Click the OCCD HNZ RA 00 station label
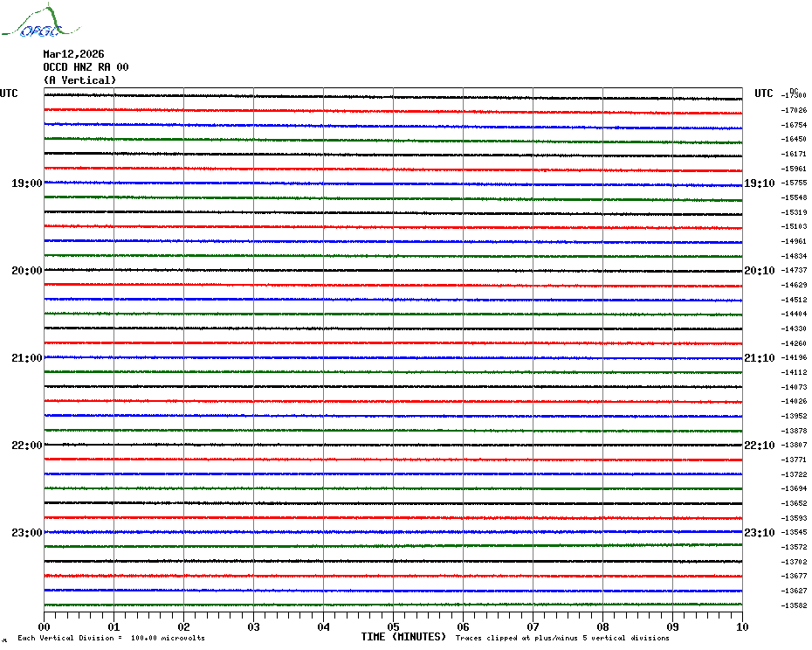 [x=86, y=67]
